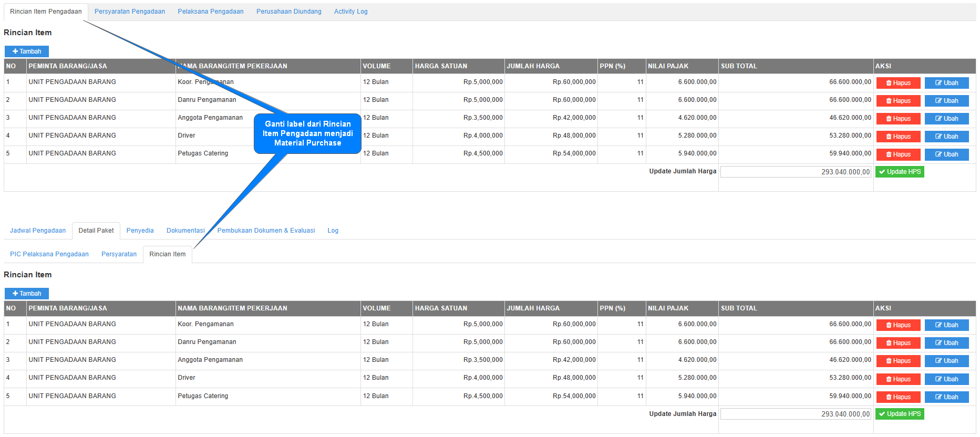Screen dimensions: 980x437
Task: Delete Petugas Catering row in top table
Action: pos(898,154)
